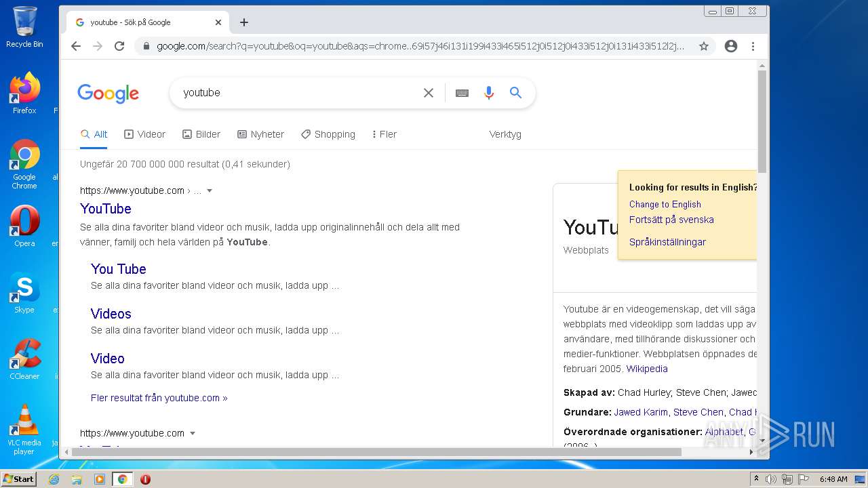Clear the search box with the X icon

(x=429, y=93)
